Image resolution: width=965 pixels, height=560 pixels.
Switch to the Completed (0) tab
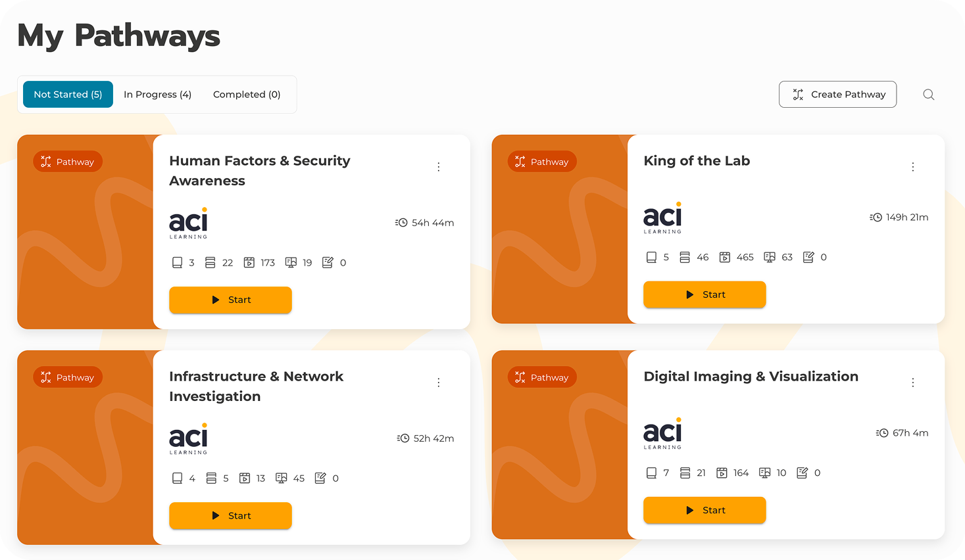247,95
